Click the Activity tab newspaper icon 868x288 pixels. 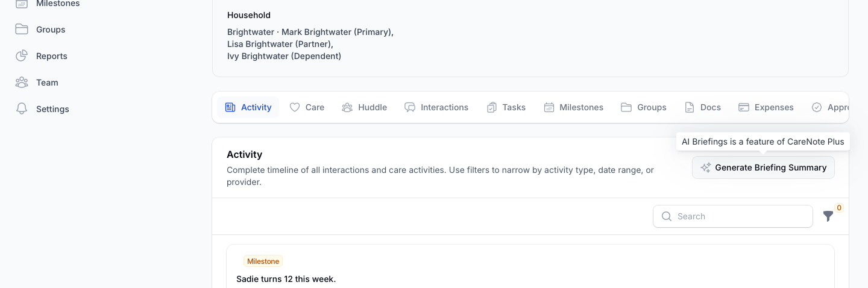230,107
